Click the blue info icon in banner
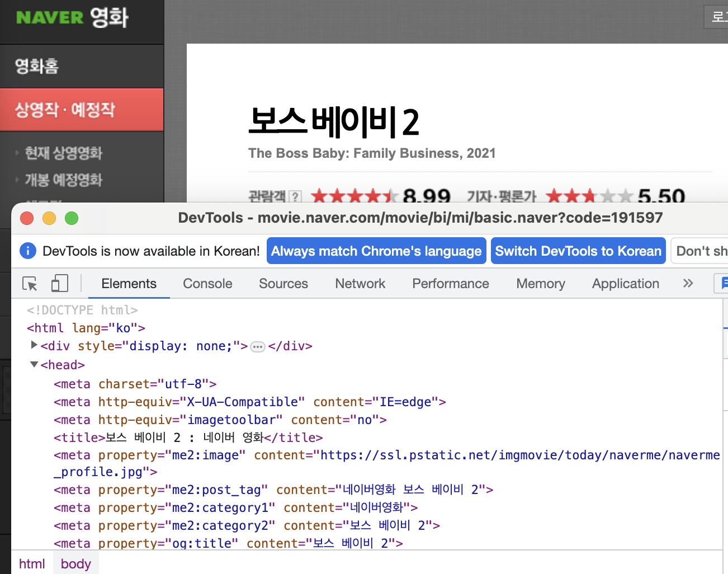728x574 pixels. point(28,251)
